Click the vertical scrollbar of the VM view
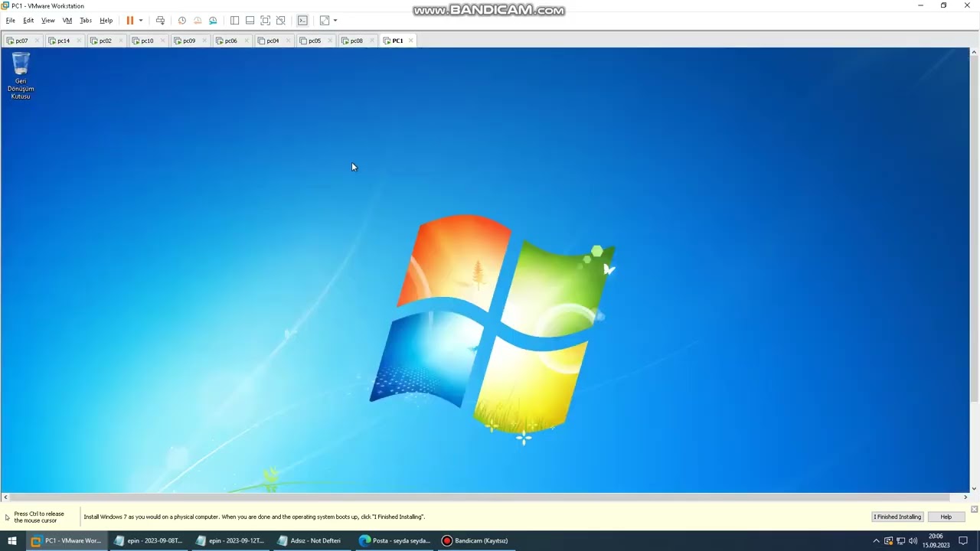The image size is (980, 551). tap(974, 269)
